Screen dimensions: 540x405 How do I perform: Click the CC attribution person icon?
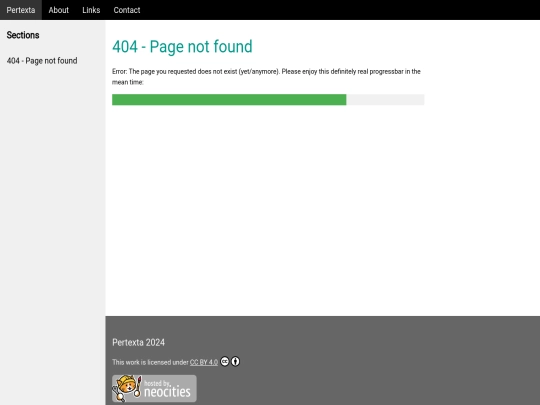235,361
